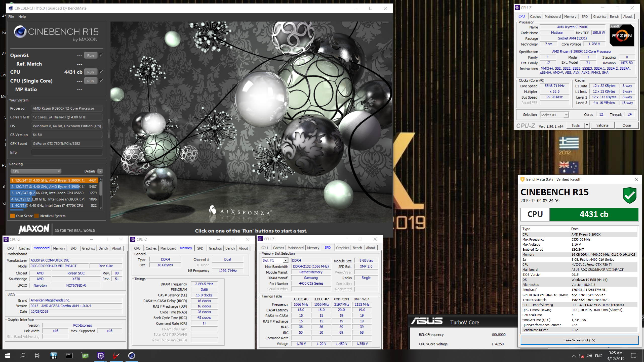The height and width of the screenshot is (362, 644).
Task: Click scroll-down arrow of ranking list
Action: click(101, 208)
